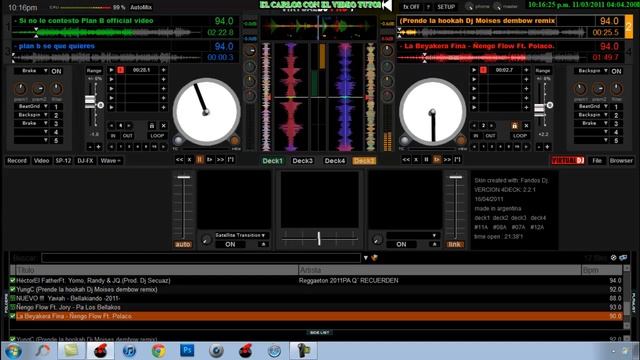Pause the left deck playback
This screenshot has width=640, height=360.
tap(200, 160)
